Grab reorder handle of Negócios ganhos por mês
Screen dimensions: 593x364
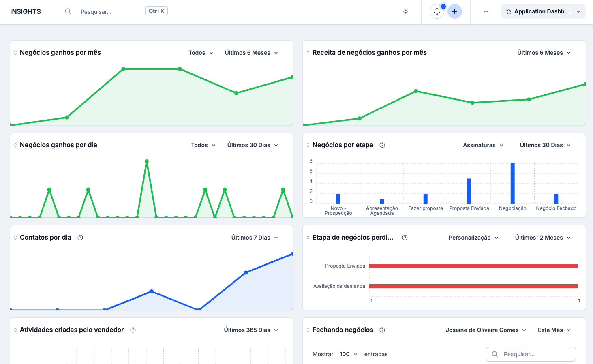click(x=15, y=53)
